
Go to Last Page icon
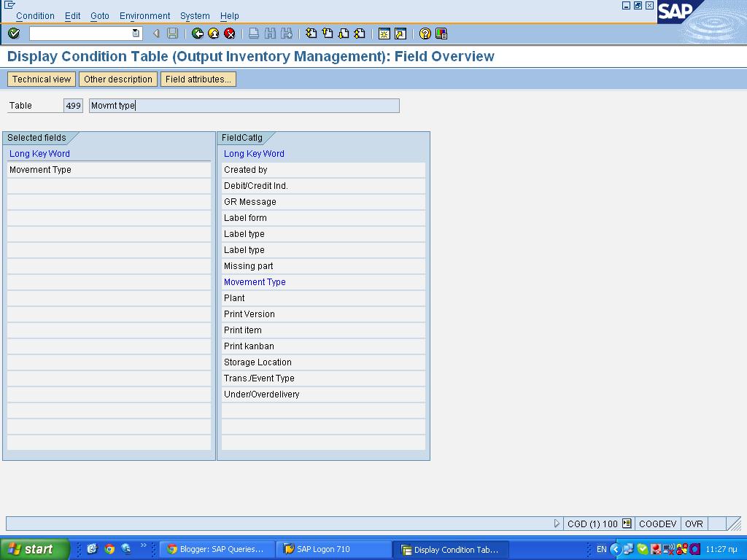click(360, 34)
